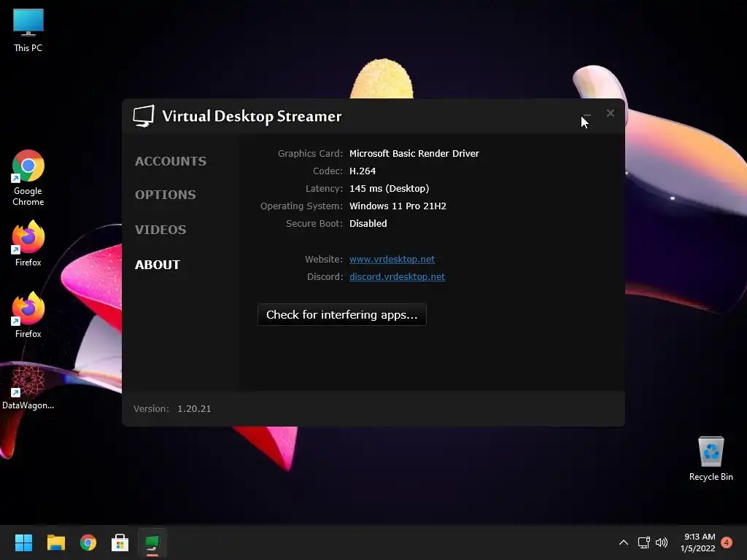Open the clock showing 9:13 AM
Viewport: 747px width, 560px height.
point(698,542)
